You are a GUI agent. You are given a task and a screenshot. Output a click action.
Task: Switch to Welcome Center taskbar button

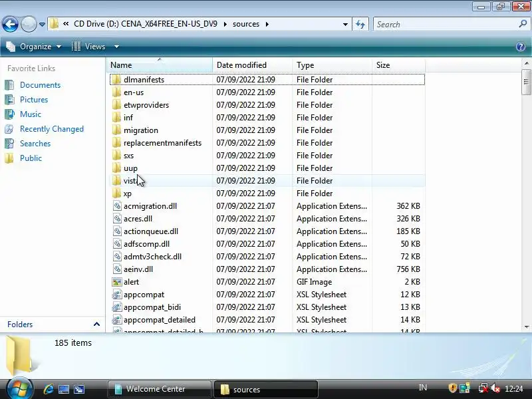[x=159, y=389]
